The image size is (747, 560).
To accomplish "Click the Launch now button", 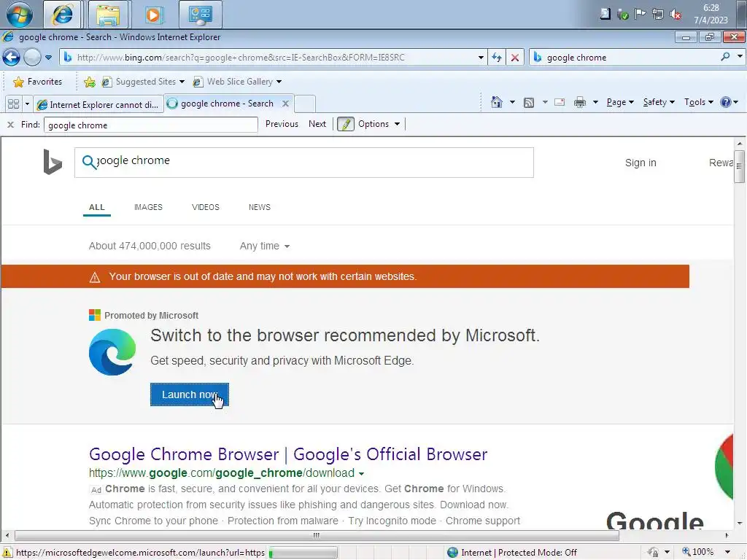I will 190,394.
